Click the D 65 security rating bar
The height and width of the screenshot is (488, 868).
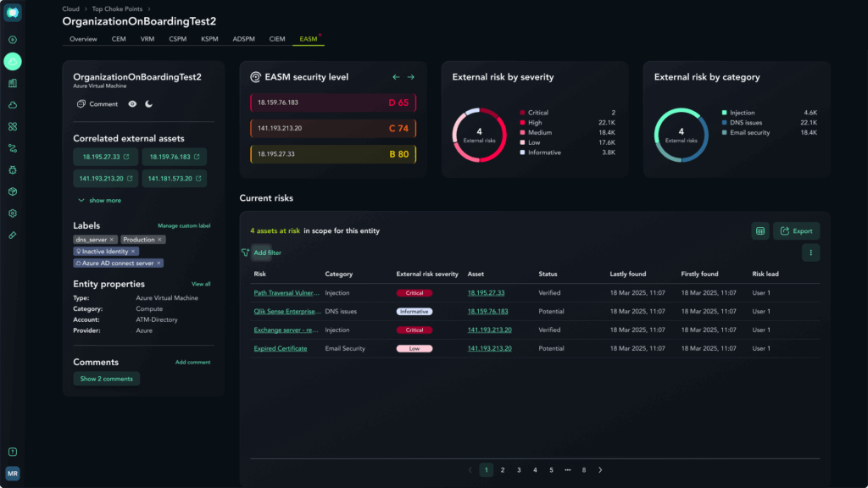pyautogui.click(x=333, y=103)
